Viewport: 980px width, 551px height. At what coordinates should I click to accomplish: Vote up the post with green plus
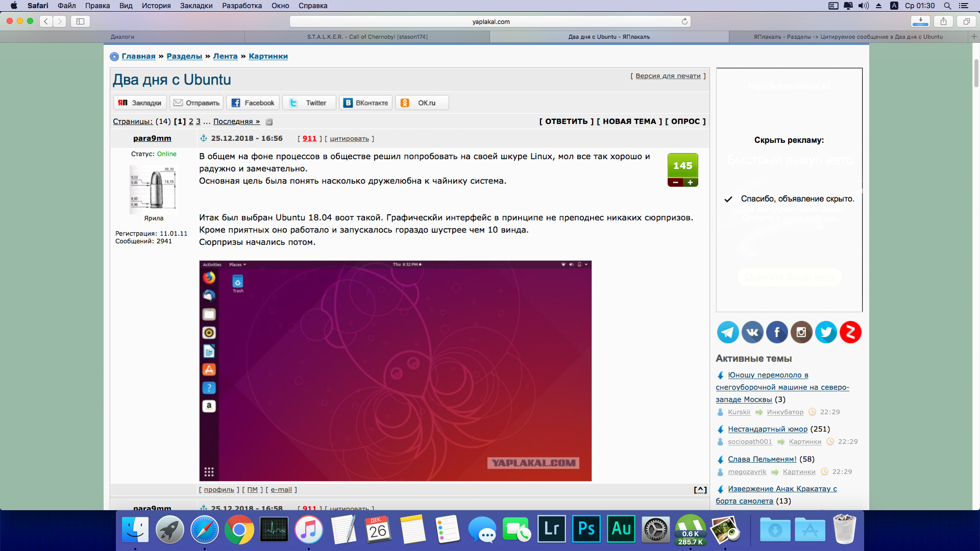(x=690, y=182)
